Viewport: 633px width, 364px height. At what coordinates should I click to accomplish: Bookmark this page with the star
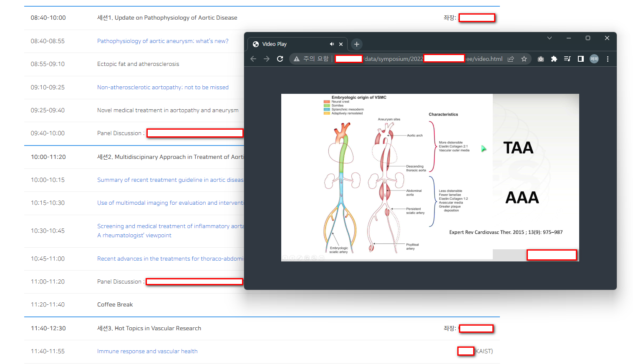[524, 59]
